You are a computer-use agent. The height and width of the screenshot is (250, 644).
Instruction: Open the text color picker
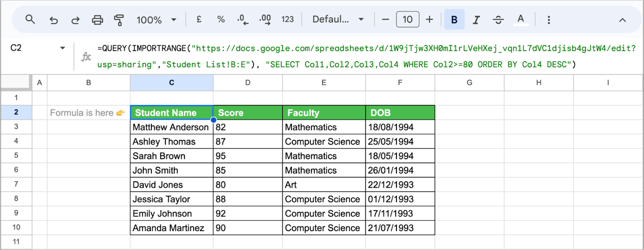pyautogui.click(x=520, y=19)
